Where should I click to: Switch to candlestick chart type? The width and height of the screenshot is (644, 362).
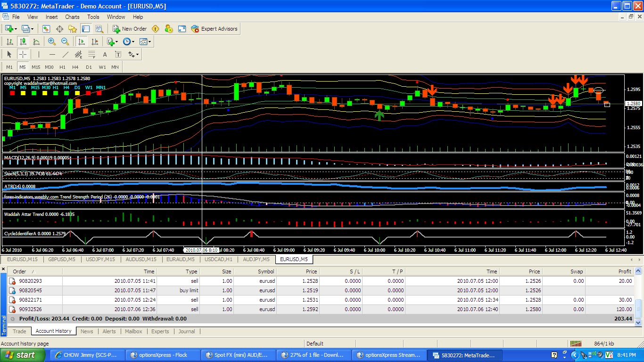coord(23,41)
